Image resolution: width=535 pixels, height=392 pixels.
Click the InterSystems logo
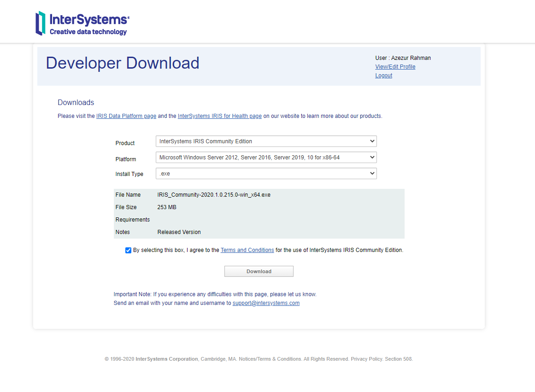82,23
